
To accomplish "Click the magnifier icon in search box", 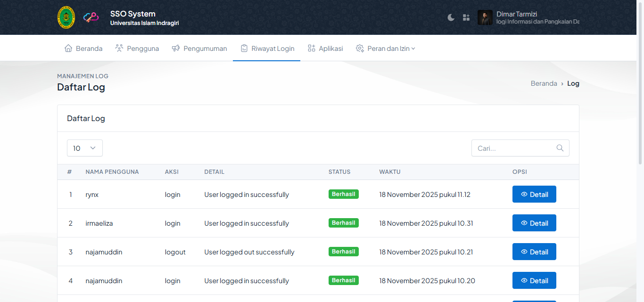I will pyautogui.click(x=560, y=148).
